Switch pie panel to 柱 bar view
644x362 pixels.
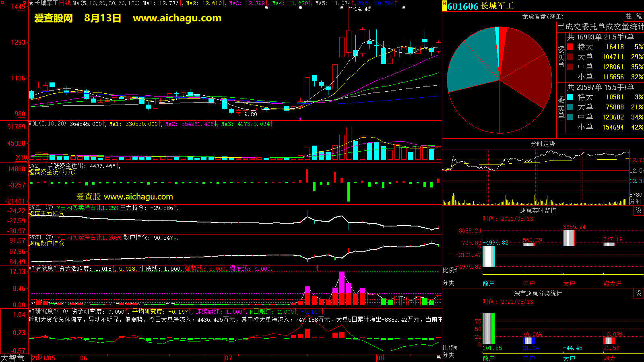[x=629, y=16]
